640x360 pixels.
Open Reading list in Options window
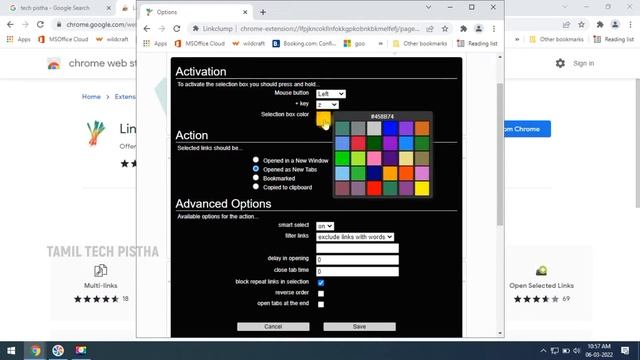point(477,43)
